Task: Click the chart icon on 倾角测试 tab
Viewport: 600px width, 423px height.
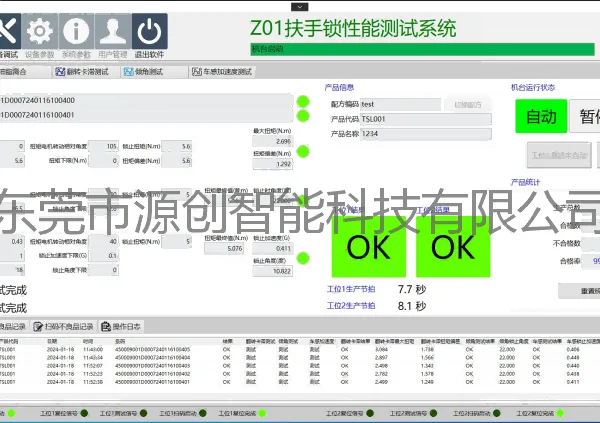Action: pyautogui.click(x=128, y=72)
